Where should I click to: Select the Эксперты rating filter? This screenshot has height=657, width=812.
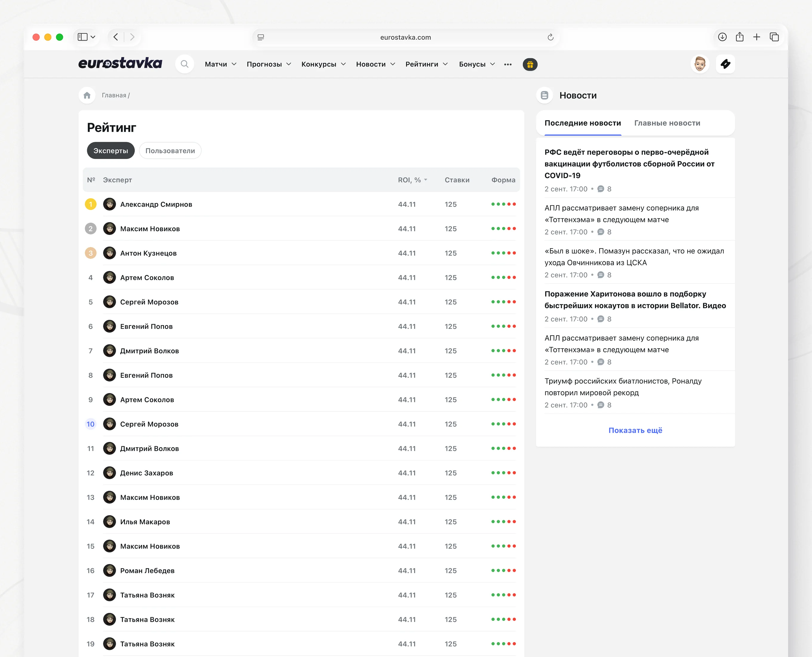pos(110,151)
